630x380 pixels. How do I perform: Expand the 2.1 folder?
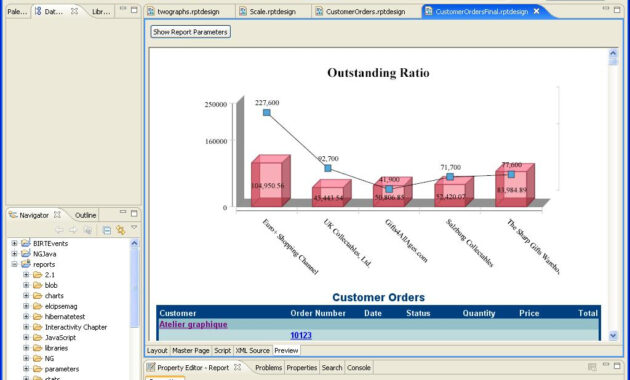26,275
